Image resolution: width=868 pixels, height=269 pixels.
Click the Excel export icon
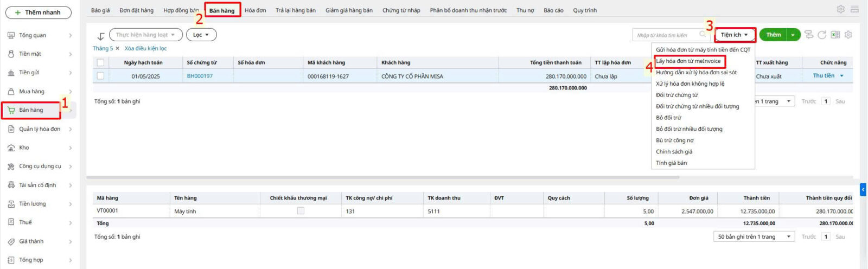point(835,35)
